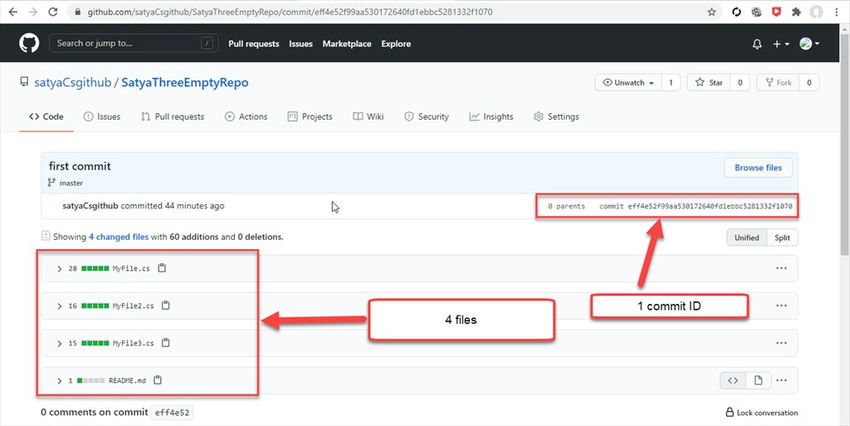This screenshot has width=850, height=426.
Task: Copy the README.md file path
Action: [158, 380]
